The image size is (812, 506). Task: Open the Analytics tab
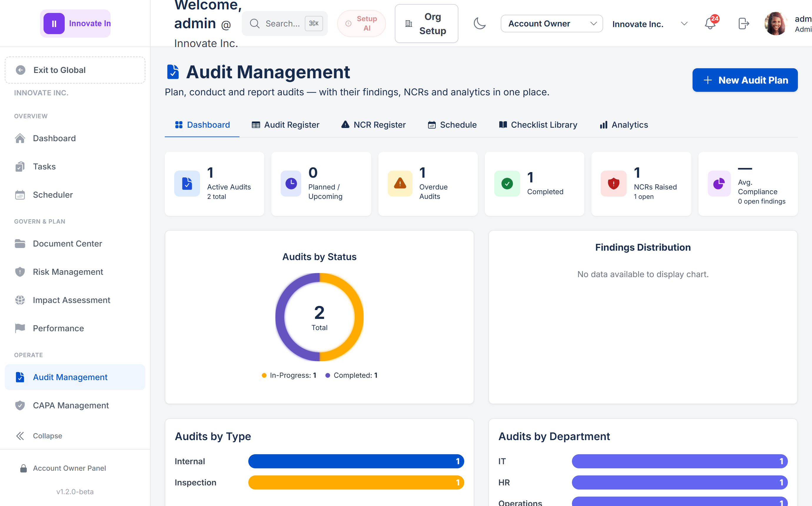coord(624,125)
